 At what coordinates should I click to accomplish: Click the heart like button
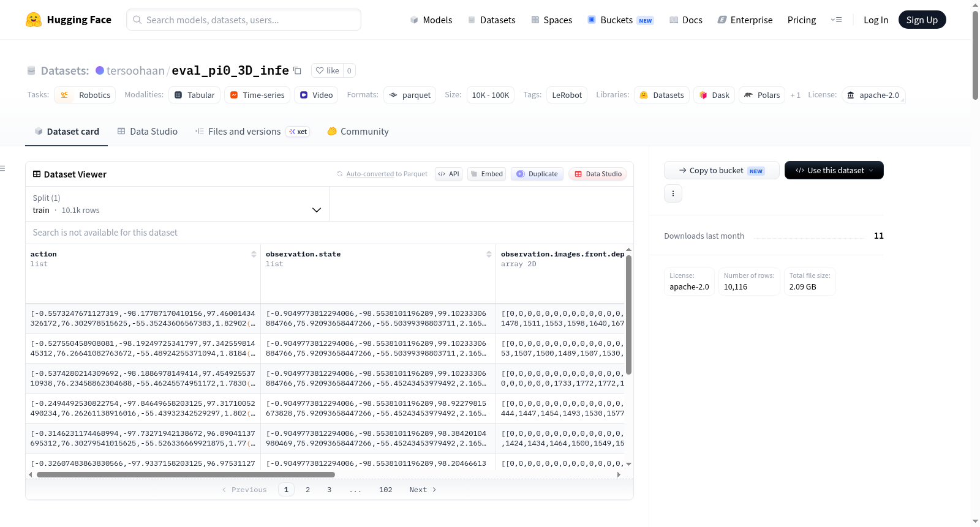pos(327,70)
